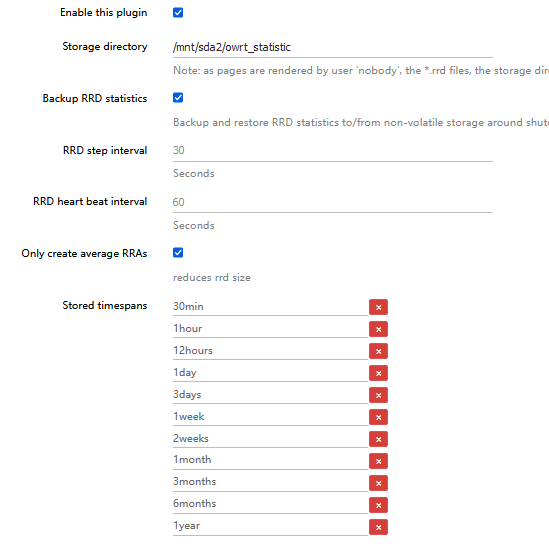This screenshot has width=549, height=547.
Task: Delete the 1month timespan entry
Action: [378, 461]
